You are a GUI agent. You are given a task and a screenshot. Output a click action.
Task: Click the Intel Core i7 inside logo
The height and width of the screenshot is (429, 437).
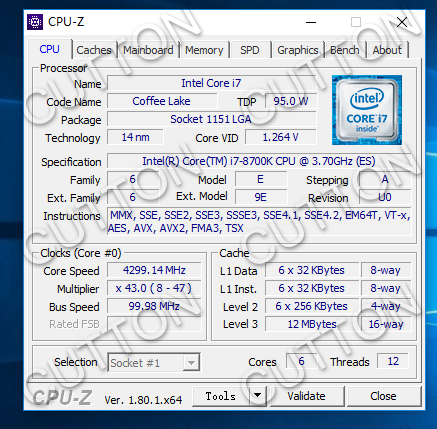coord(367,110)
